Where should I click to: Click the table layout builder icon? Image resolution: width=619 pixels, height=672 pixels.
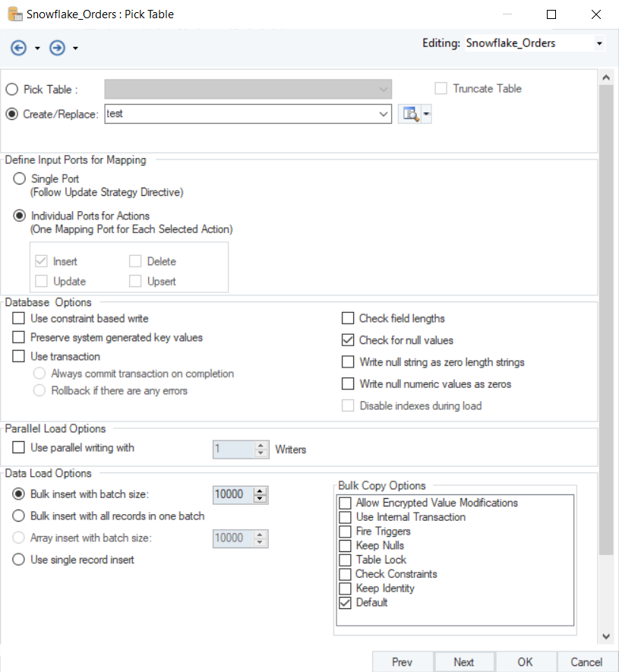[409, 114]
